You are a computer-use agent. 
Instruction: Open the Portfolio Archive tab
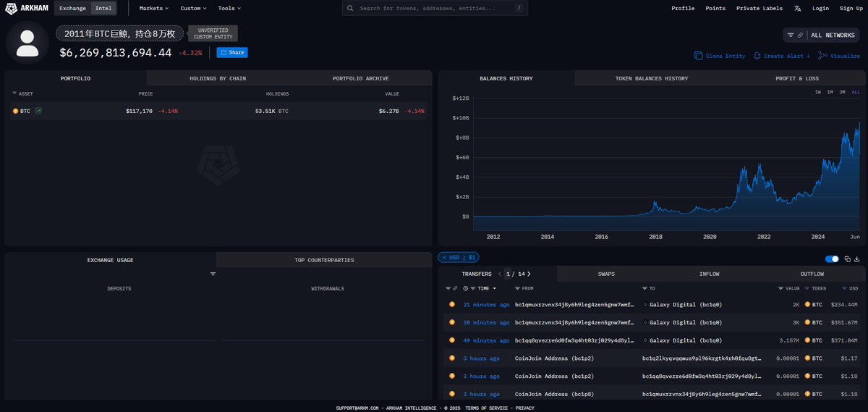pos(360,78)
